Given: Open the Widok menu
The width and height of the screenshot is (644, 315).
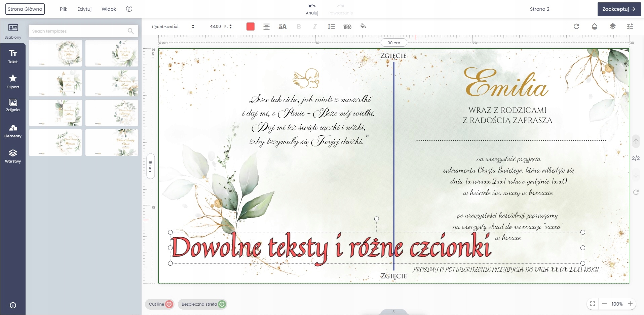Looking at the screenshot, I should tap(109, 9).
